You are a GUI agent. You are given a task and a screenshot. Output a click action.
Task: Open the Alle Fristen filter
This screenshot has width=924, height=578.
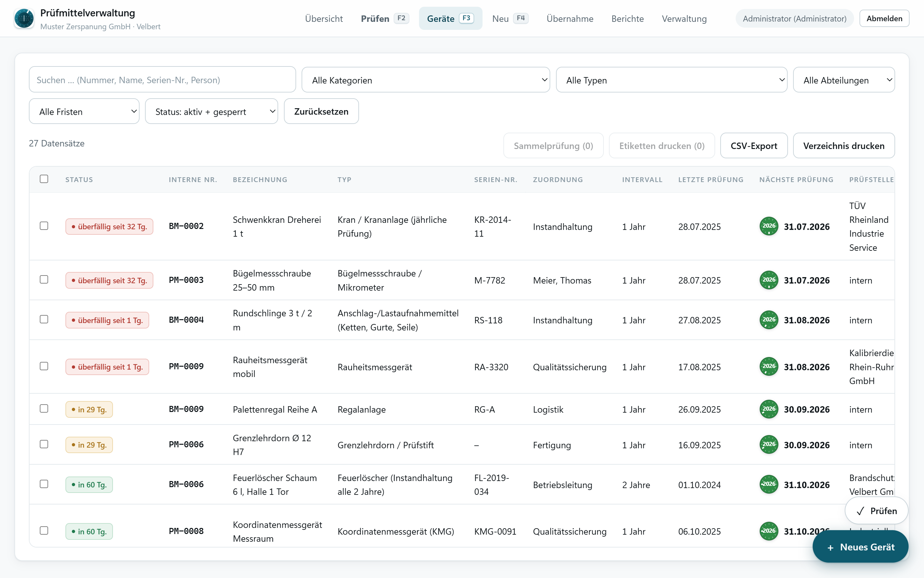point(84,111)
